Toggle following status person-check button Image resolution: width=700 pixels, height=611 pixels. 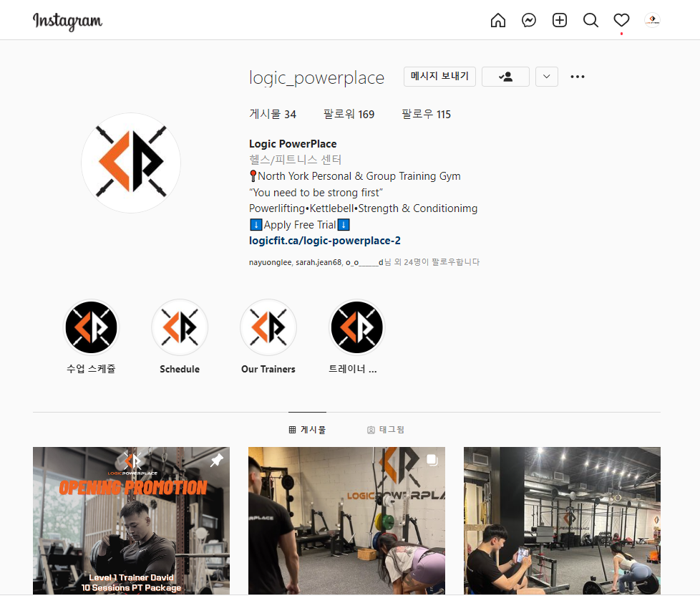click(505, 77)
